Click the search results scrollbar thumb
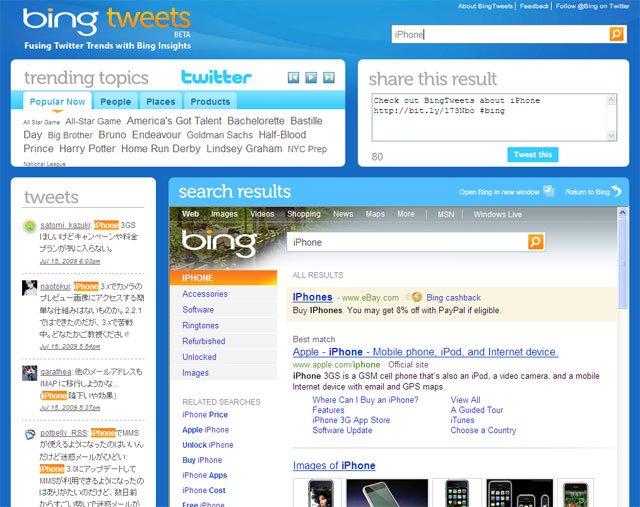The image size is (640, 507). (622, 263)
